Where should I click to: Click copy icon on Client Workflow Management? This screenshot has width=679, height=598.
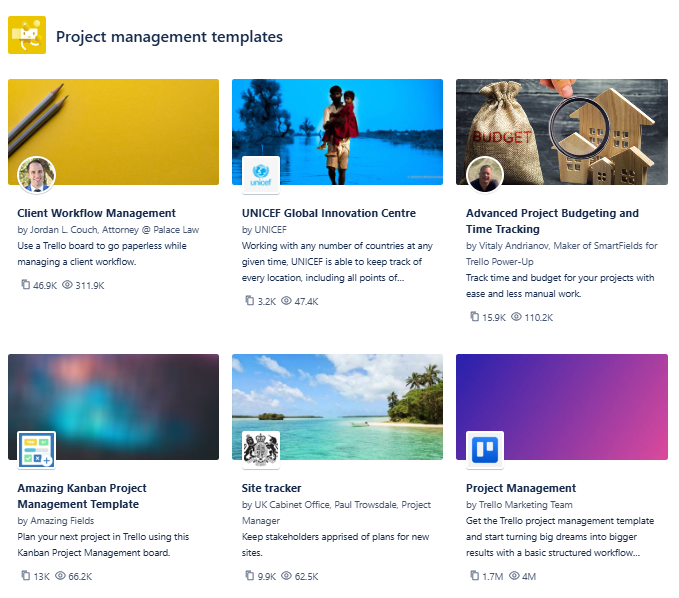click(x=26, y=284)
